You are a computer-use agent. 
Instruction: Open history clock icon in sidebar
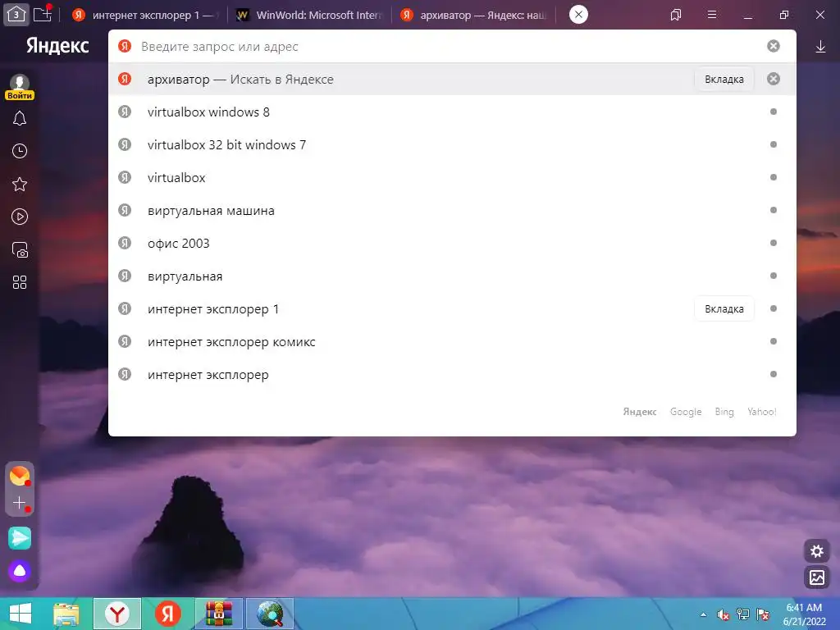(x=20, y=151)
